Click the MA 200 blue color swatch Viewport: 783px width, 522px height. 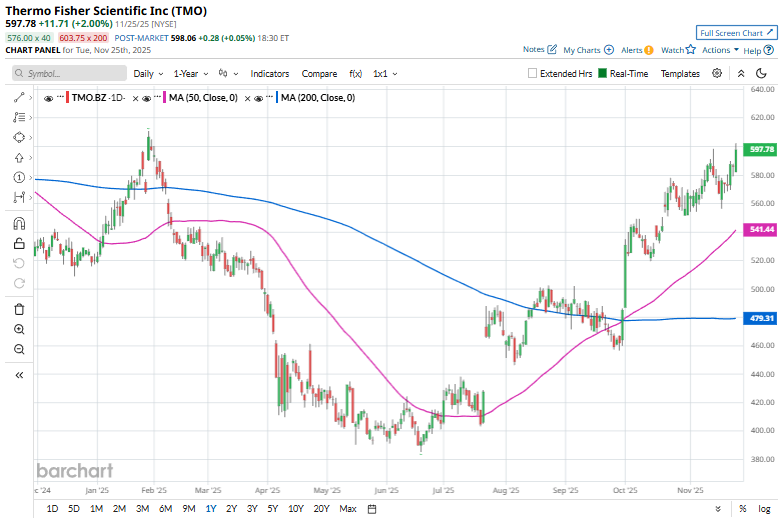(x=275, y=98)
